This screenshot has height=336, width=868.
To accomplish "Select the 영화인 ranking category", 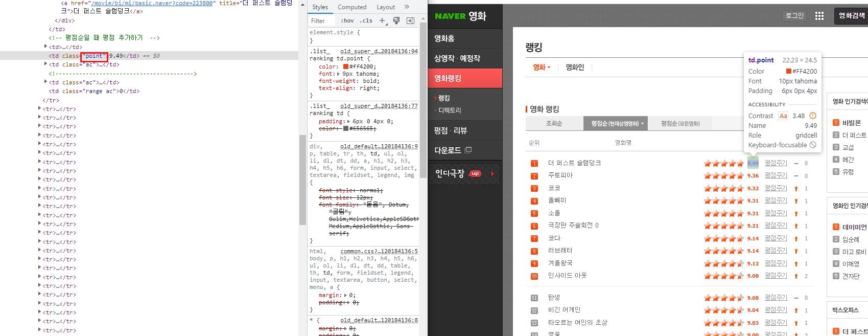I will (x=575, y=67).
